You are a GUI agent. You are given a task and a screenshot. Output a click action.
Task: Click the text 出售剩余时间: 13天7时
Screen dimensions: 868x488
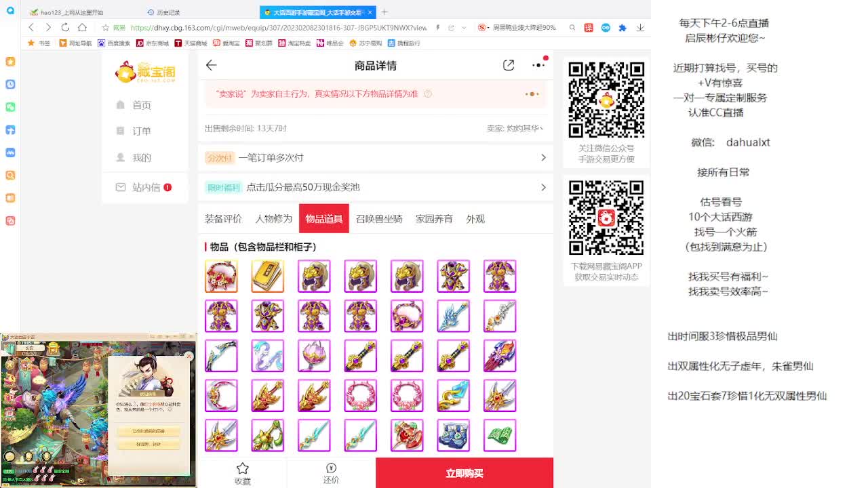tap(245, 128)
